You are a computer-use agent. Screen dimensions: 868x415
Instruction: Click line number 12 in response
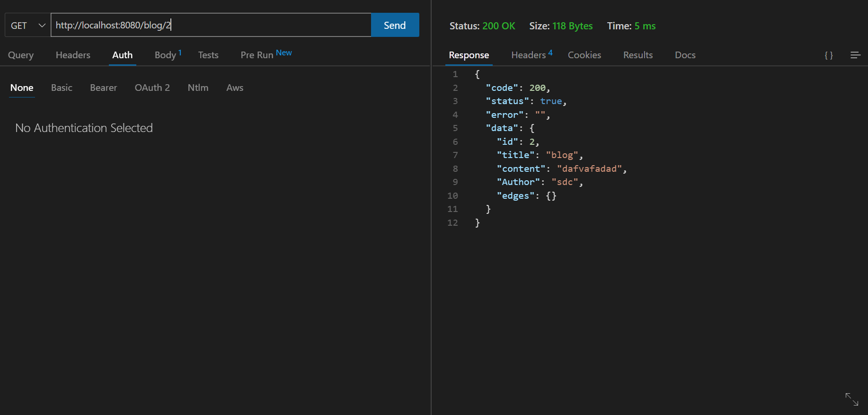click(x=452, y=223)
